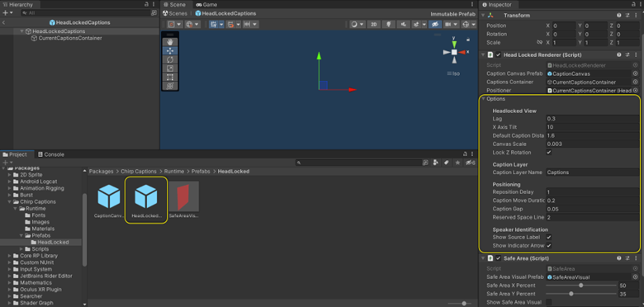Toggle hidden-object scene visibility eye icon

click(434, 25)
